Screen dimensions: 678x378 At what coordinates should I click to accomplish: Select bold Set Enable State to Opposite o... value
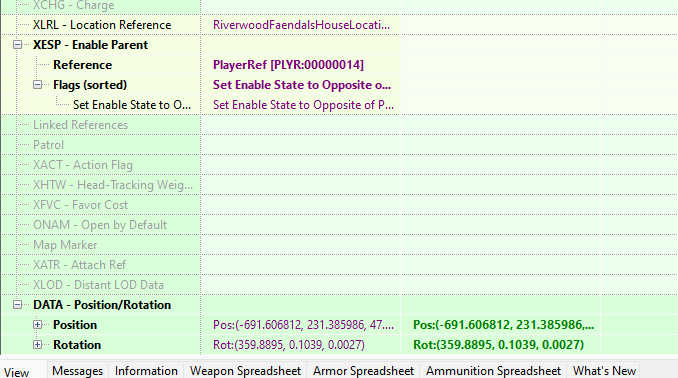302,85
